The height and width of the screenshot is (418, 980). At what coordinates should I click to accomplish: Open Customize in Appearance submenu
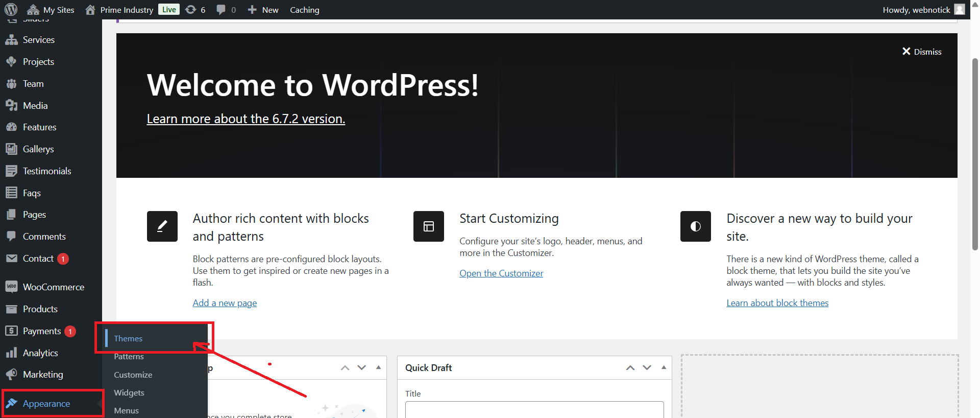(133, 375)
